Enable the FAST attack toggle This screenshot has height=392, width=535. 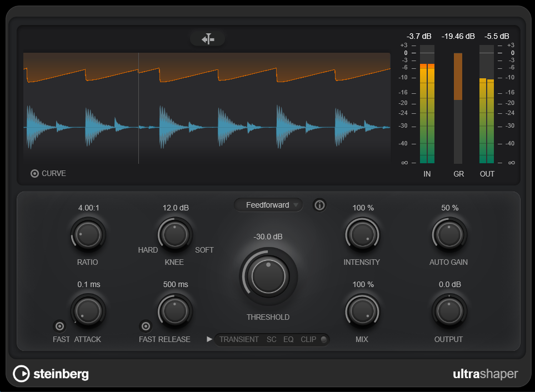click(59, 326)
